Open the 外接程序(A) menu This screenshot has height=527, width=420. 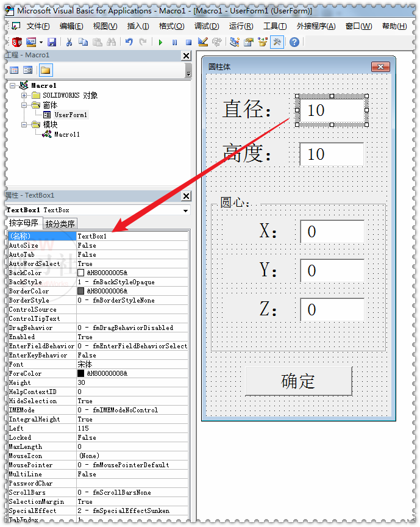pyautogui.click(x=316, y=26)
